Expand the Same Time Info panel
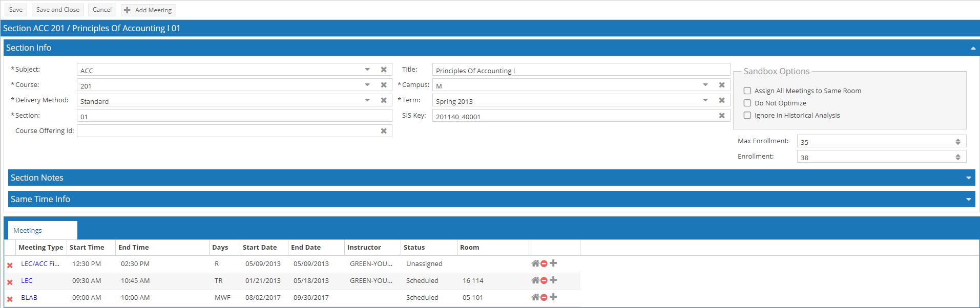 click(968, 200)
